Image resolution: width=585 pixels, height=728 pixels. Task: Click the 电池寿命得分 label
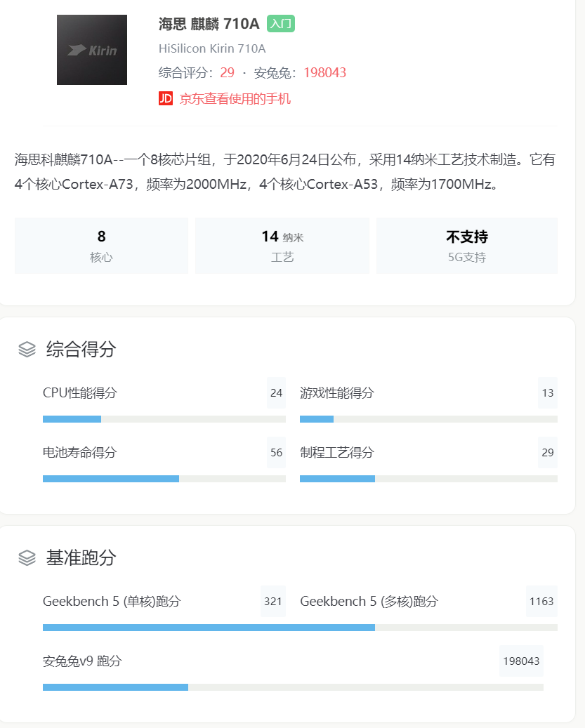pyautogui.click(x=80, y=452)
